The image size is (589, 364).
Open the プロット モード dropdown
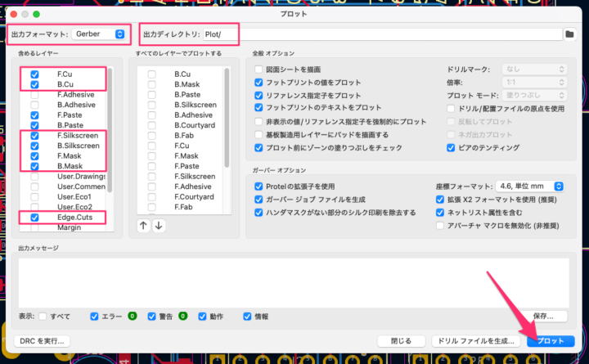(533, 95)
